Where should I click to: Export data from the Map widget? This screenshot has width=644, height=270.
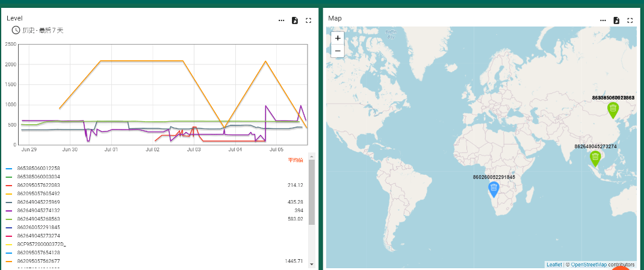616,20
